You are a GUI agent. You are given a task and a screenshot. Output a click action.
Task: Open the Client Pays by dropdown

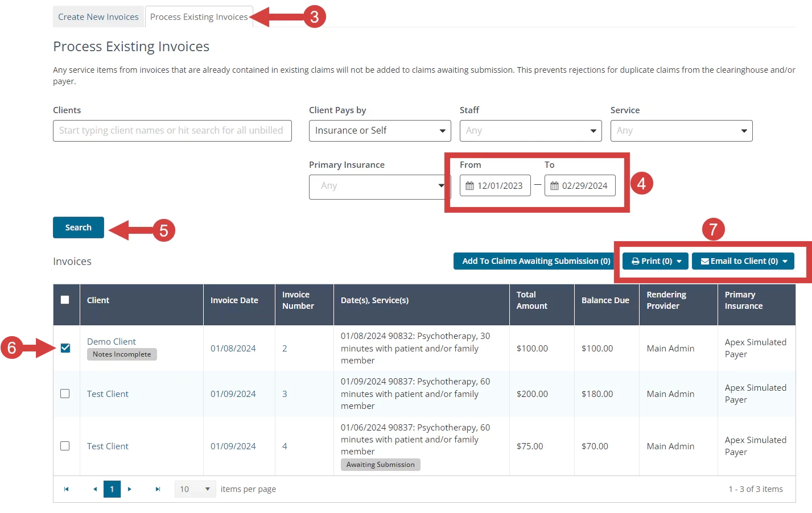click(x=380, y=131)
